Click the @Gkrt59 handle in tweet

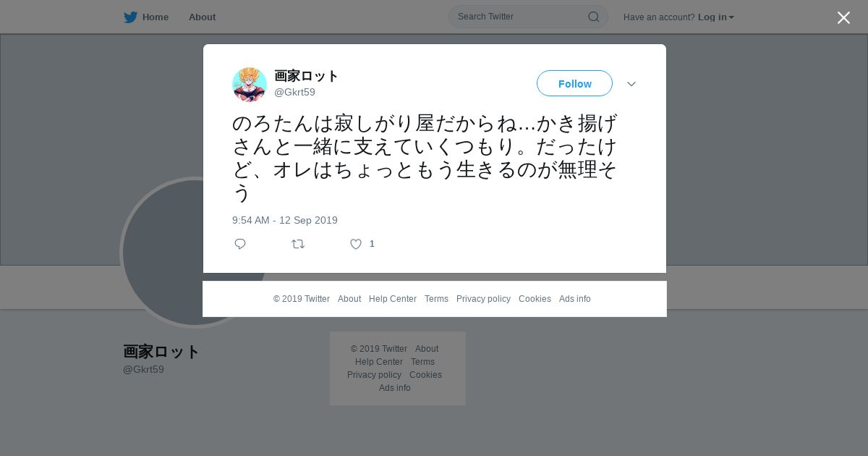(x=294, y=93)
